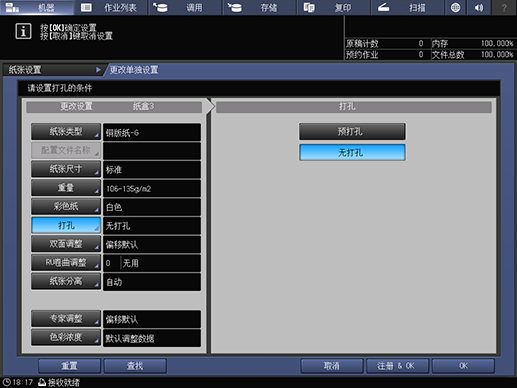
Task: Click the 106-135g/m2 weight value
Action: [152, 188]
